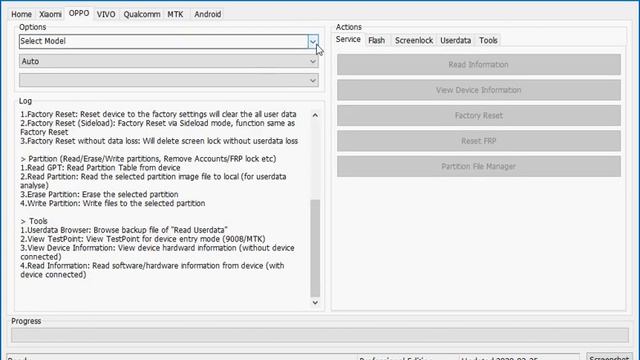This screenshot has height=360, width=640.
Task: Expand the empty third options dropdown
Action: pyautogui.click(x=169, y=80)
